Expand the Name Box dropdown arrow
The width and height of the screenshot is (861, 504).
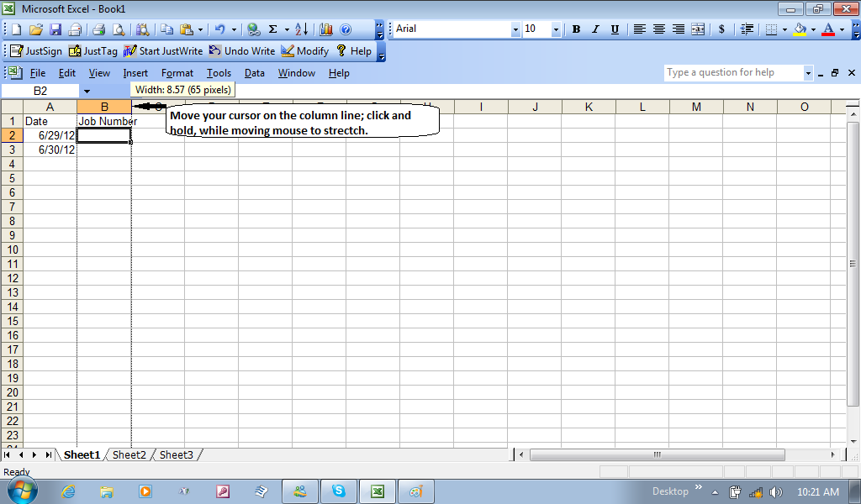[87, 91]
